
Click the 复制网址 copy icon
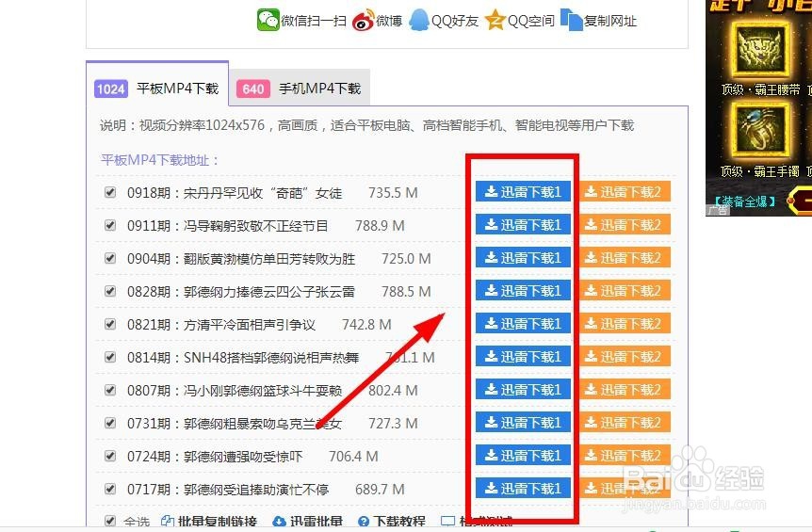tap(572, 20)
